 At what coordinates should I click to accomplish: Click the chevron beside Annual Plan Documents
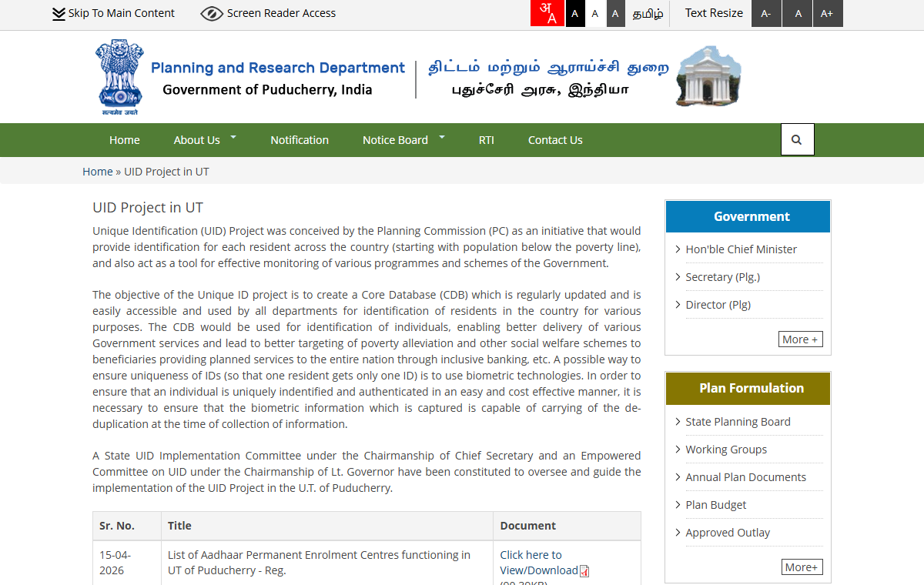click(x=678, y=477)
